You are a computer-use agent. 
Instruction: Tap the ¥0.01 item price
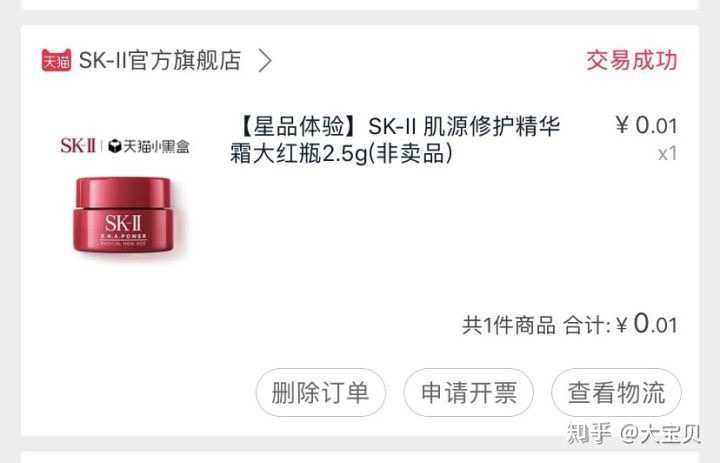pyautogui.click(x=647, y=125)
